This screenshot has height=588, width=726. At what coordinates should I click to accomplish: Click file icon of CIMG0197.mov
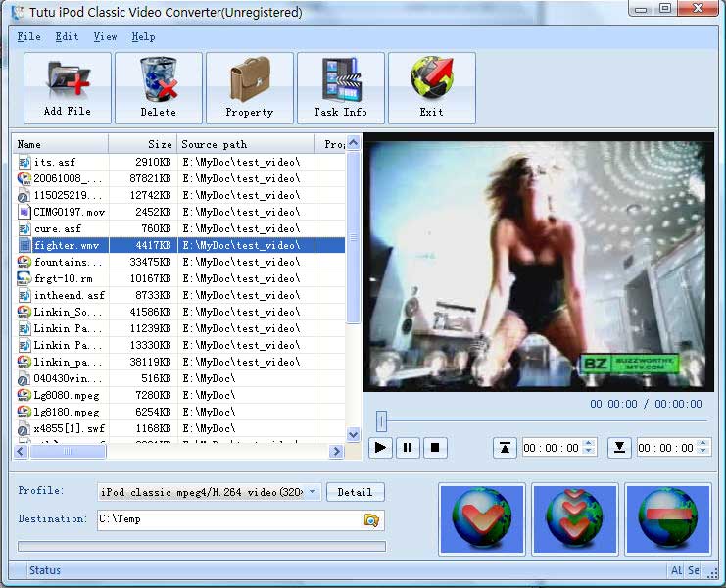click(x=24, y=212)
